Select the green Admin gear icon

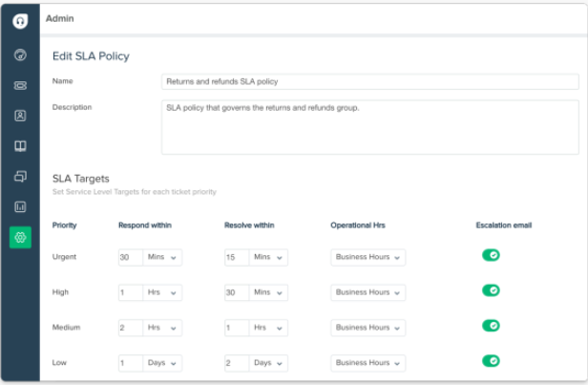[x=20, y=238]
